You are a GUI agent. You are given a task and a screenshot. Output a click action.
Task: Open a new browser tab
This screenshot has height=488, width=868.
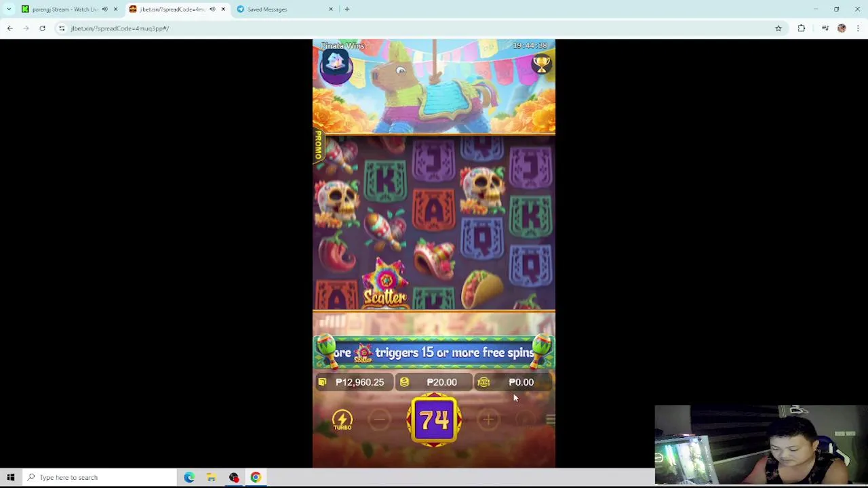tap(347, 9)
